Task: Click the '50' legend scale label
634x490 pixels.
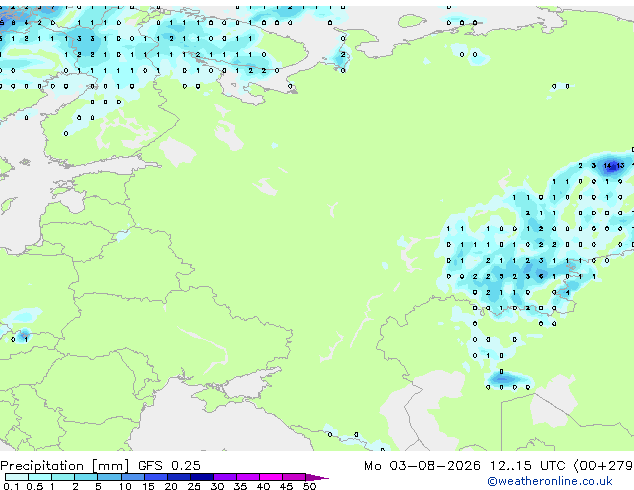Action: pyautogui.click(x=309, y=486)
